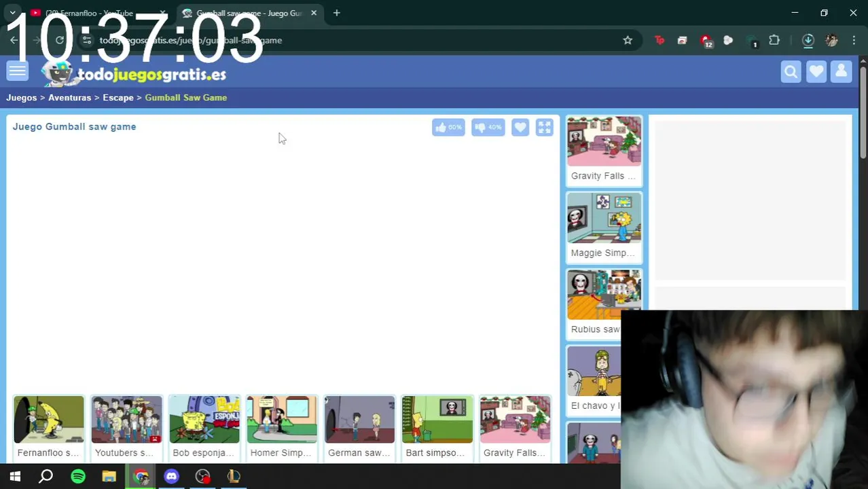
Task: Open the user account icon
Action: (x=842, y=72)
